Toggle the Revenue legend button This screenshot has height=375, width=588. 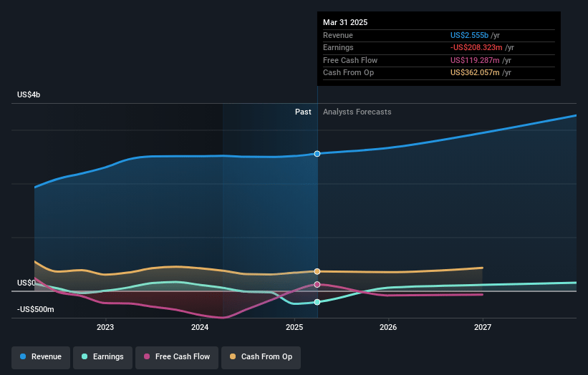tap(41, 357)
